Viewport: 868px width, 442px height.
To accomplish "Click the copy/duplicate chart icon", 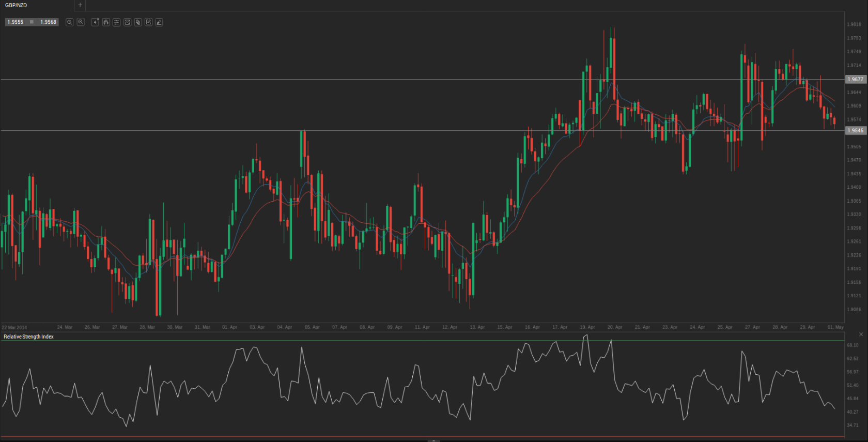I will click(138, 22).
